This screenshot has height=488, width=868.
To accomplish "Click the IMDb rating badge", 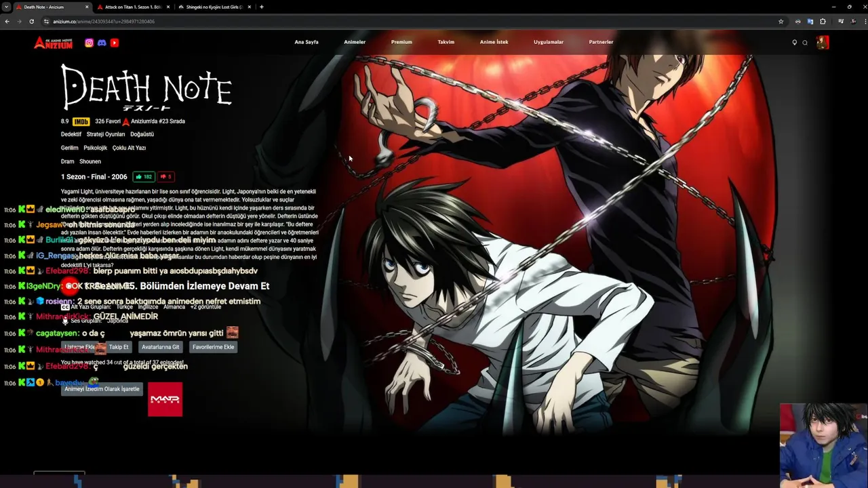I will [81, 121].
